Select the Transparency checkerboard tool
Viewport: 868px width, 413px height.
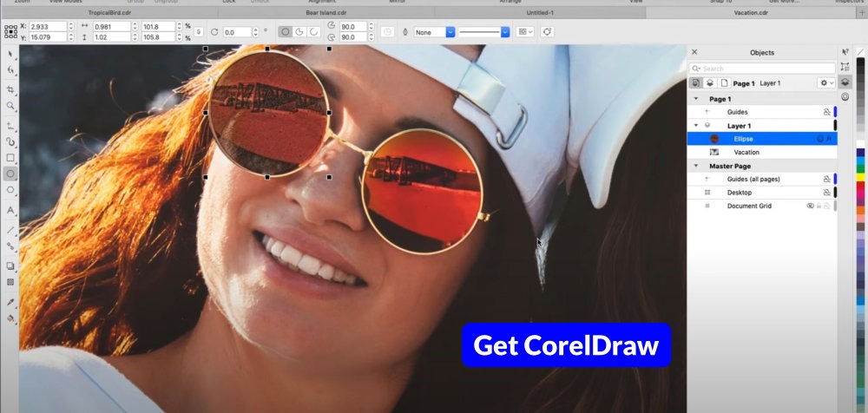[10, 282]
